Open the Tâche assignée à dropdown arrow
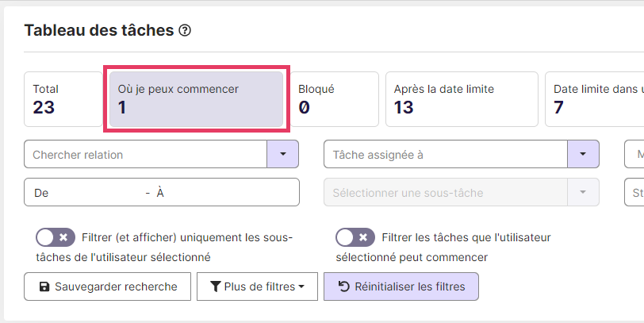The height and width of the screenshot is (323, 644). pos(583,154)
